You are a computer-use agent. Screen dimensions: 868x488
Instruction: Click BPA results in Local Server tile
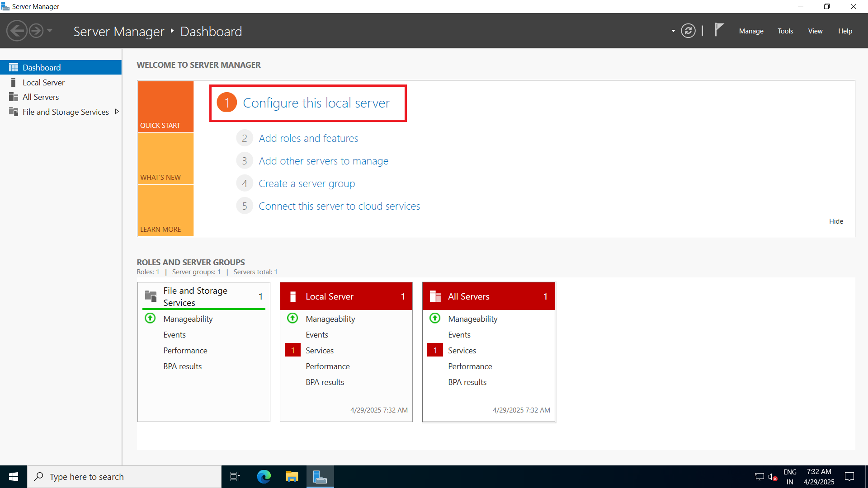pyautogui.click(x=325, y=382)
